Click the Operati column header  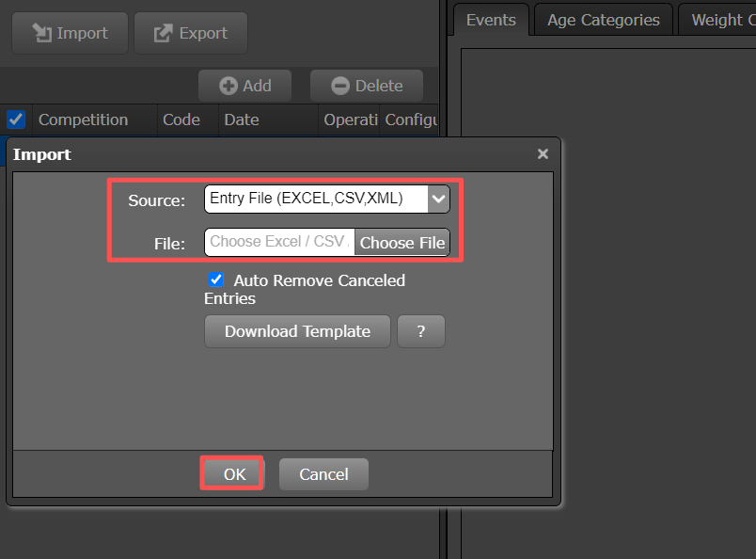click(x=349, y=120)
